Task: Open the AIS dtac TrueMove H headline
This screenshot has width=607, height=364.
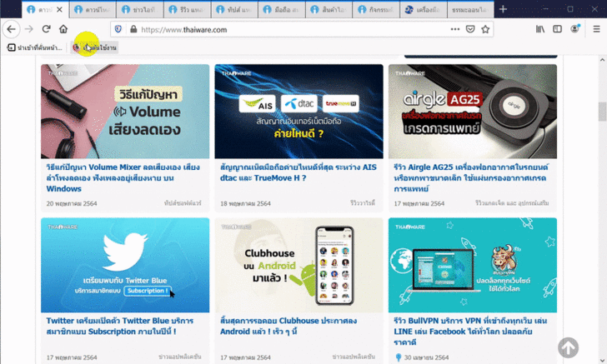Action: coord(298,172)
